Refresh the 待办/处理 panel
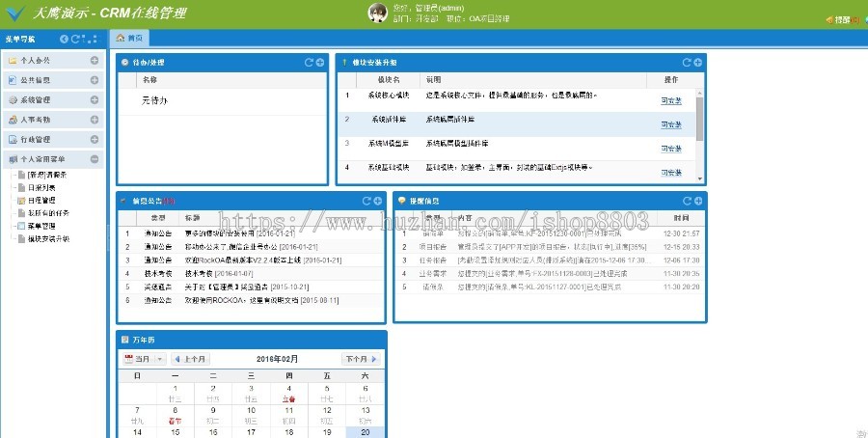The width and height of the screenshot is (868, 438). (x=309, y=63)
